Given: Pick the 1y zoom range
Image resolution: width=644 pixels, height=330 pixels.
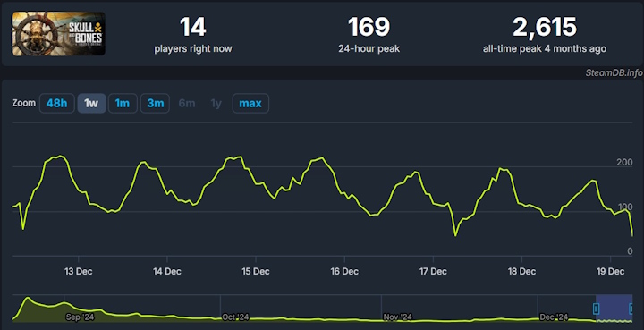Looking at the screenshot, I should tap(216, 103).
